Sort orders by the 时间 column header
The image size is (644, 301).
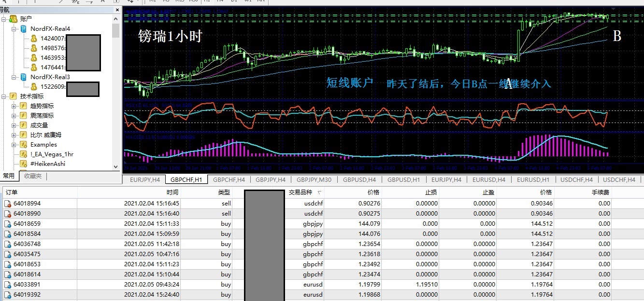tap(129, 192)
